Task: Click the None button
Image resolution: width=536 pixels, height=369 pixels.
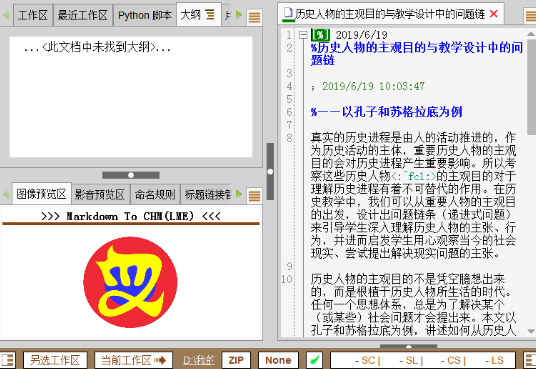Action: pyautogui.click(x=278, y=360)
